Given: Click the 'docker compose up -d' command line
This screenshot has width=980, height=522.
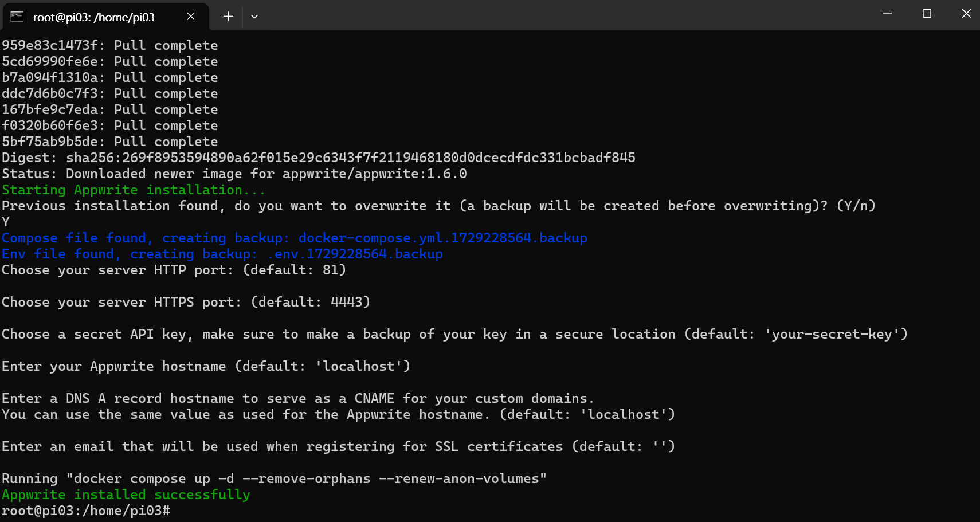Looking at the screenshot, I should click(275, 478).
